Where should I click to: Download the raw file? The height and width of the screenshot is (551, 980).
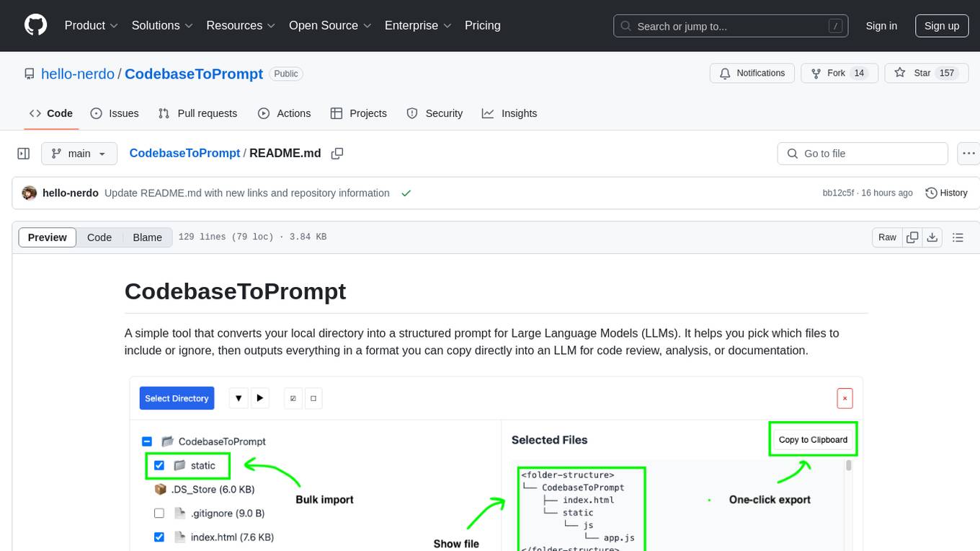(x=932, y=237)
